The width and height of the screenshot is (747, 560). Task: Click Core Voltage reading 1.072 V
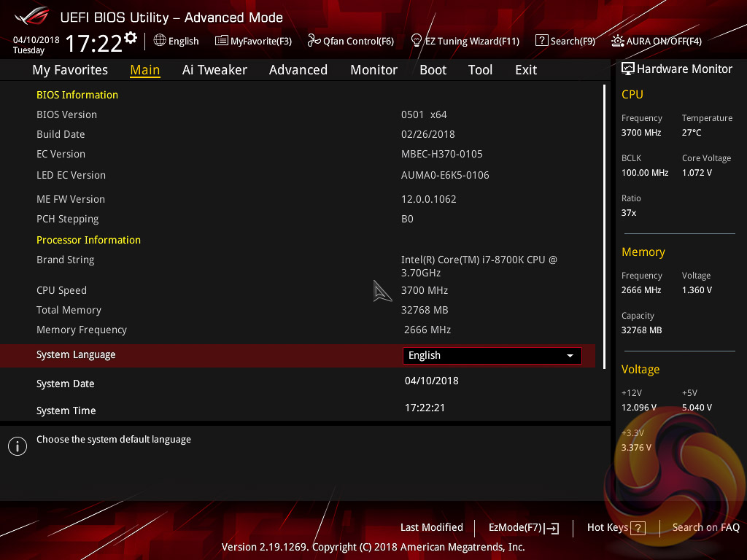(x=697, y=173)
